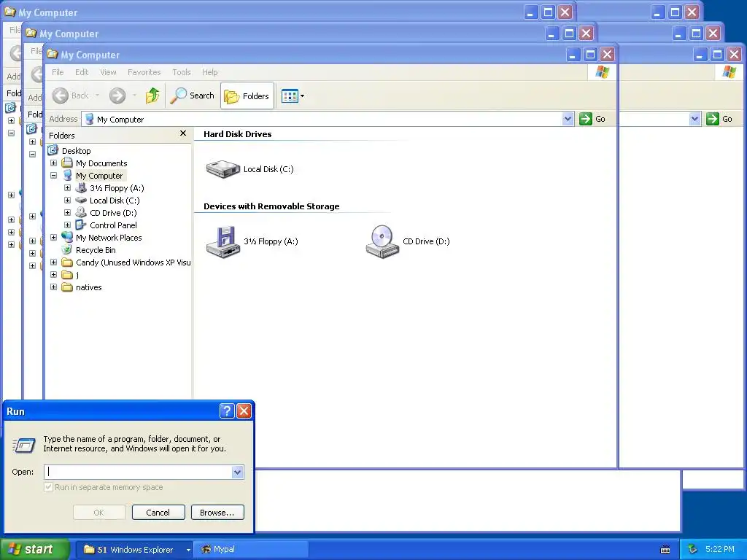
Task: Select natives folder icon in tree
Action: 67,287
